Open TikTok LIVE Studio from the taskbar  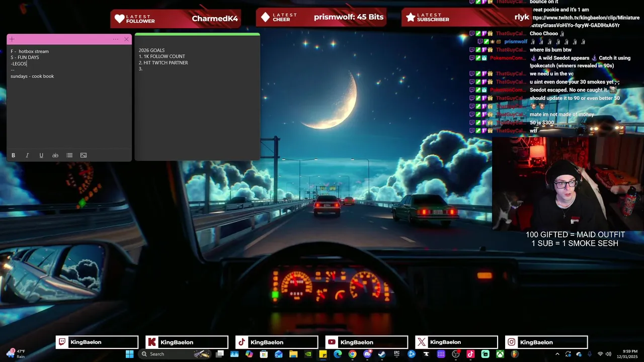coord(470,354)
